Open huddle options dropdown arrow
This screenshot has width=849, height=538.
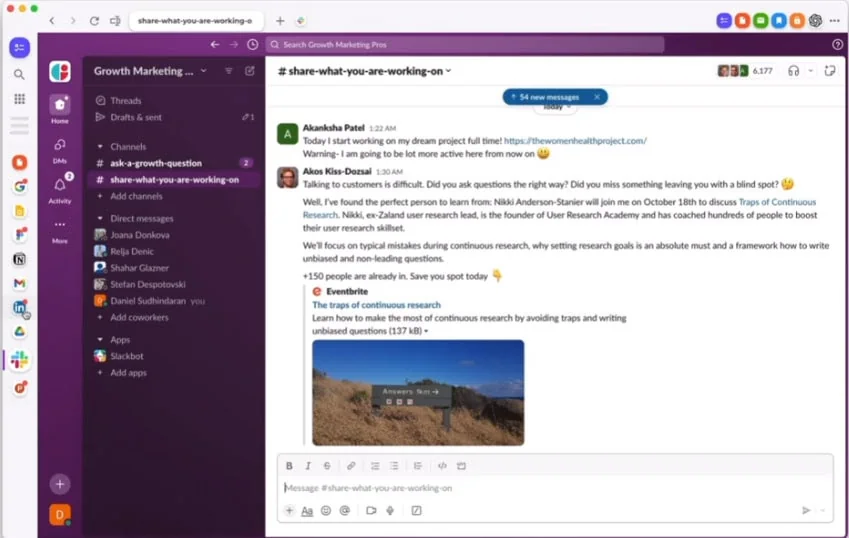(x=811, y=71)
